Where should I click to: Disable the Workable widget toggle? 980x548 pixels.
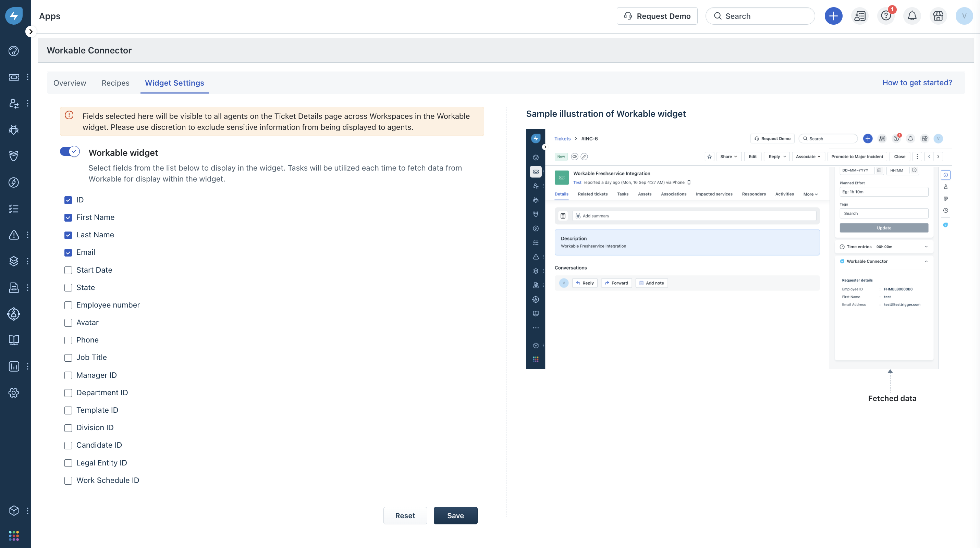pyautogui.click(x=70, y=152)
